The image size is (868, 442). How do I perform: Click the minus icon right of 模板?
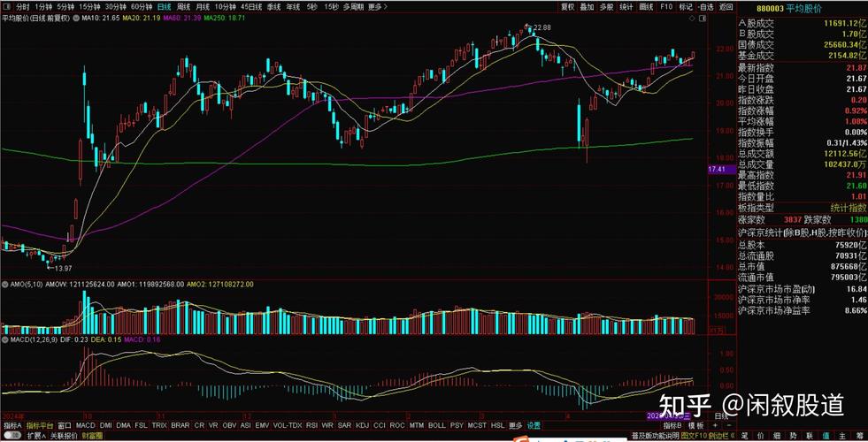729,425
